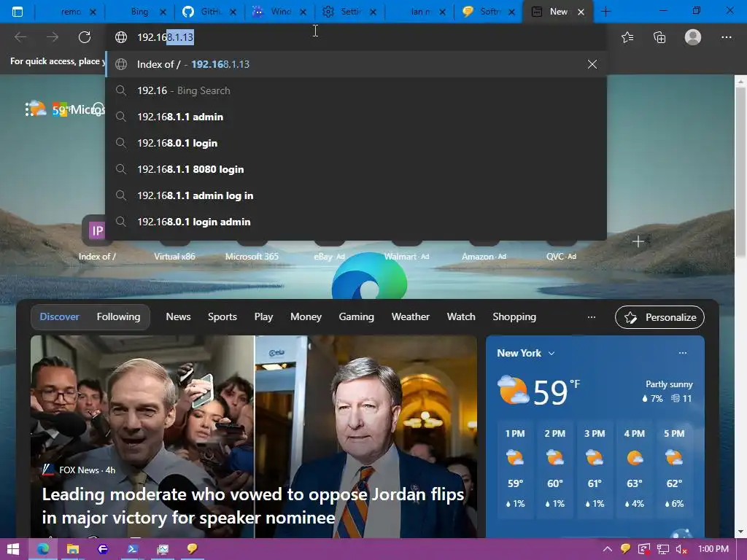The image size is (747, 560).
Task: Open the taskbar clock 1:00 PM
Action: click(x=713, y=549)
